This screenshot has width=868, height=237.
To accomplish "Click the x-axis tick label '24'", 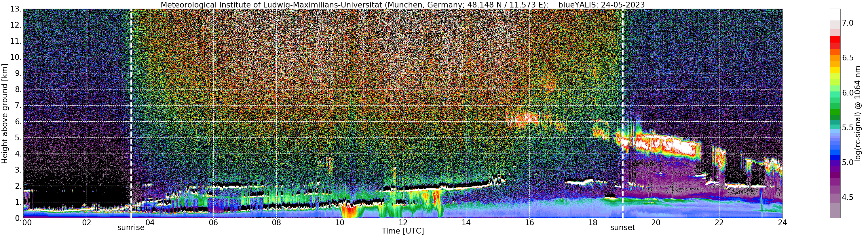I will [x=782, y=223].
